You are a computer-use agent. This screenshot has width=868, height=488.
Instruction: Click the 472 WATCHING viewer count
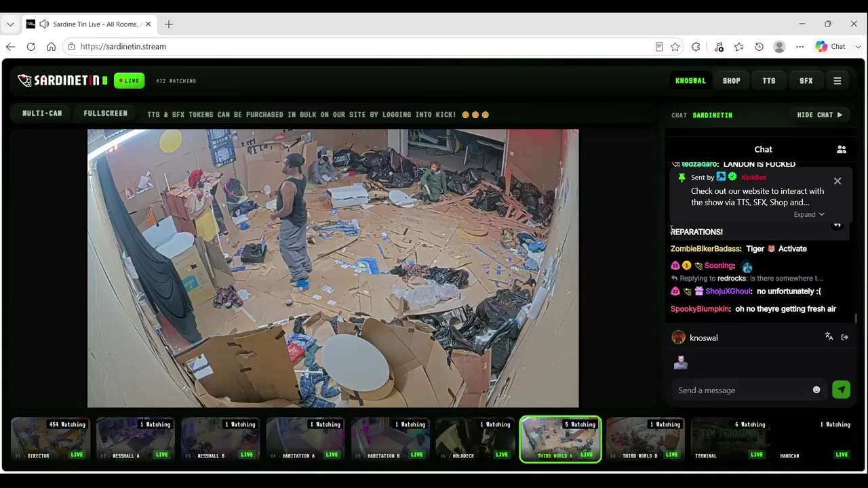(x=176, y=81)
